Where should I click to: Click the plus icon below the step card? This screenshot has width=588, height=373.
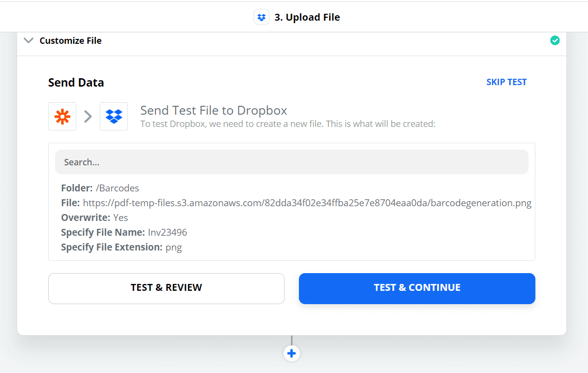click(292, 353)
